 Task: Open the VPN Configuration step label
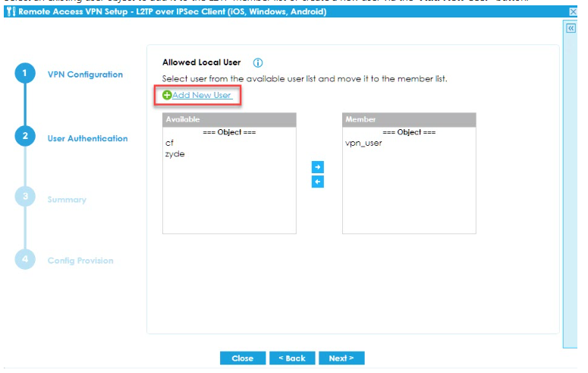pyautogui.click(x=85, y=74)
